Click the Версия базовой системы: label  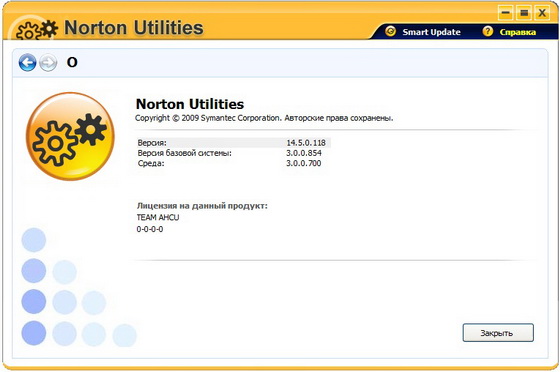click(185, 153)
